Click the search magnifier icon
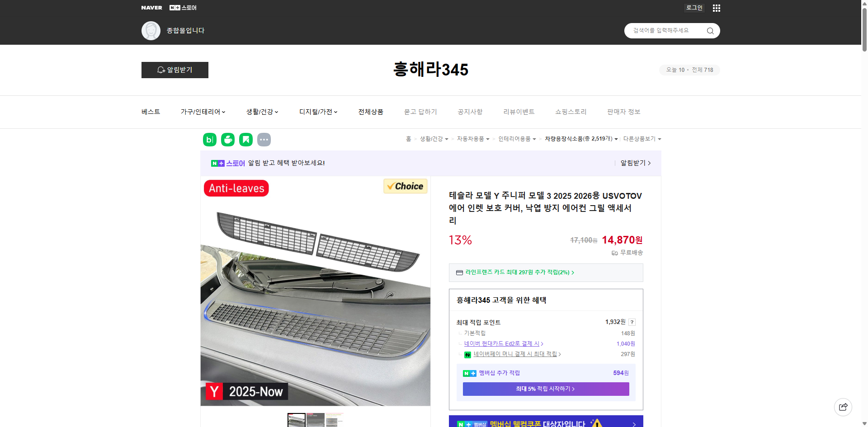The width and height of the screenshot is (868, 427). click(710, 30)
